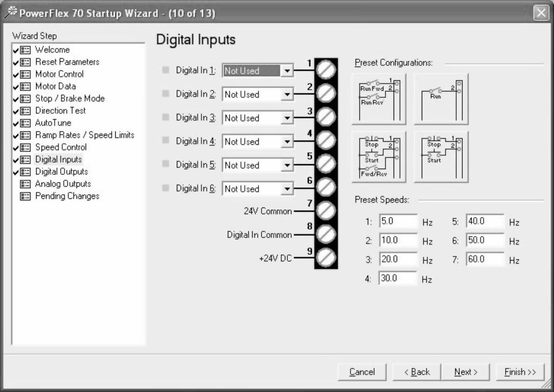554x392 pixels.
Task: Click the status indicator beside Digital In 3
Action: (x=166, y=117)
